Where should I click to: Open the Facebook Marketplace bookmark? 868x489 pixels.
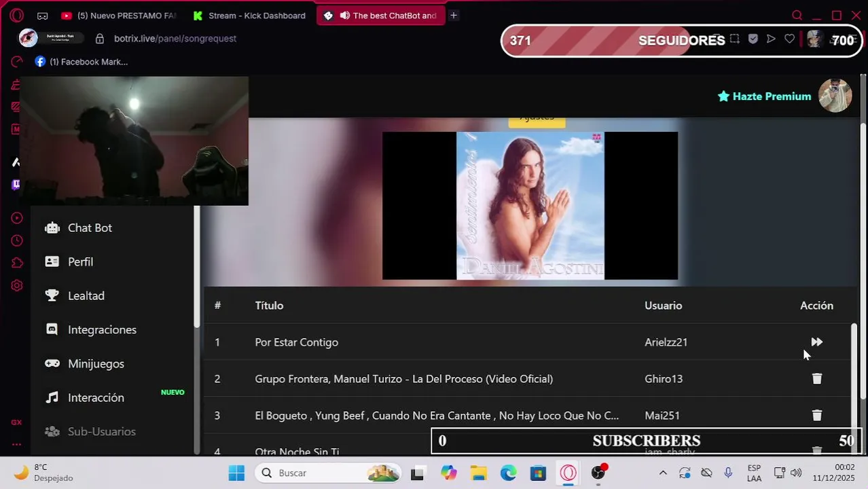(82, 62)
